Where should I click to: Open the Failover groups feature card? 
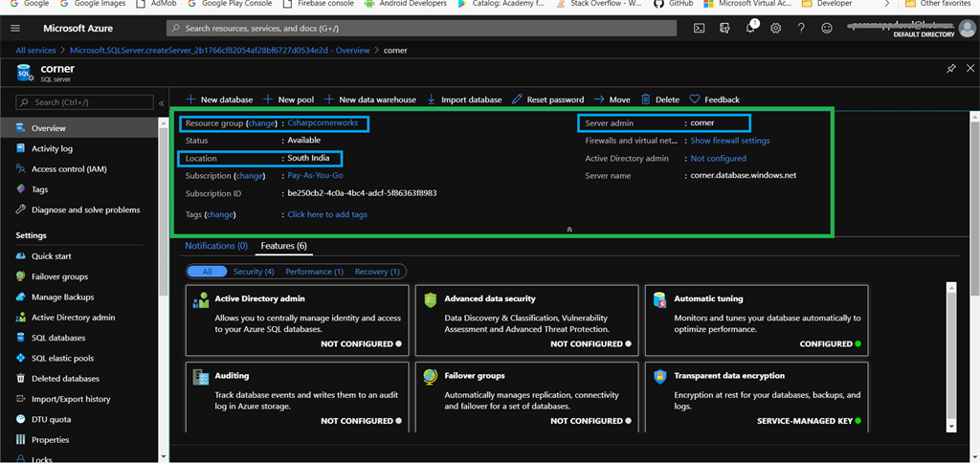[527, 397]
